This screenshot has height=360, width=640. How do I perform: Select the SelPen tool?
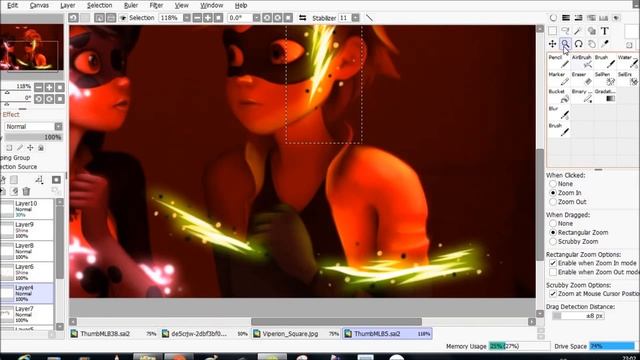[605, 78]
